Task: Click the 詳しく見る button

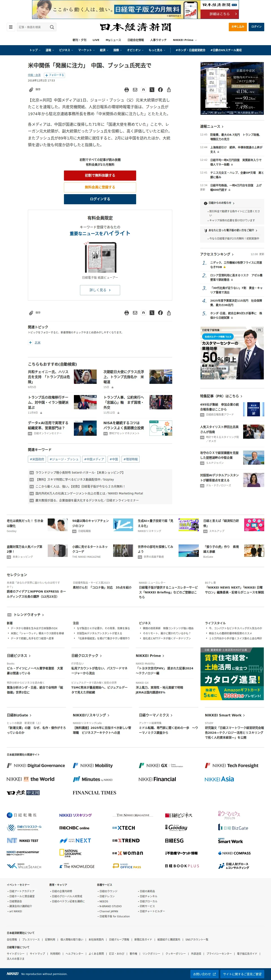Action: (100, 290)
